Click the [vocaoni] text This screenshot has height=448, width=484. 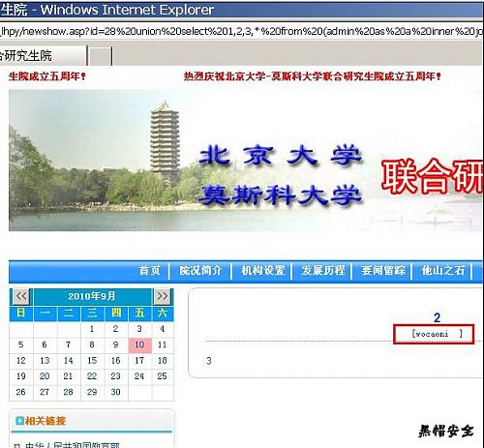click(437, 334)
